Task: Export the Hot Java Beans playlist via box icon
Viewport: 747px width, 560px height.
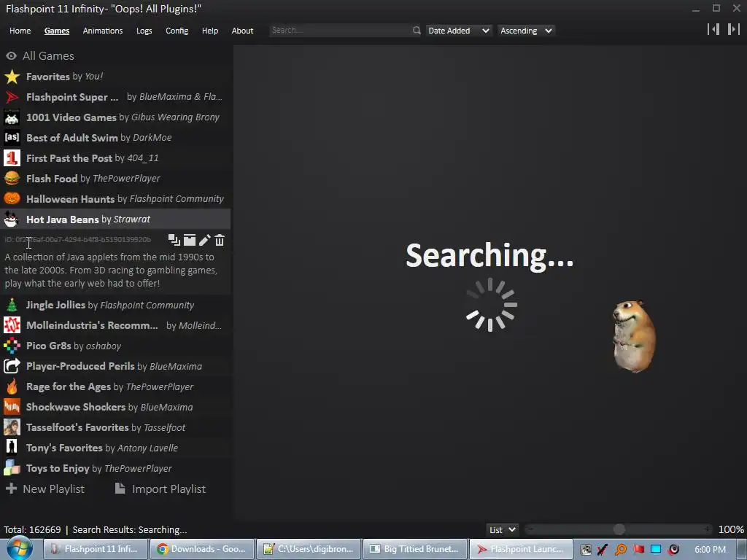Action: pos(190,240)
